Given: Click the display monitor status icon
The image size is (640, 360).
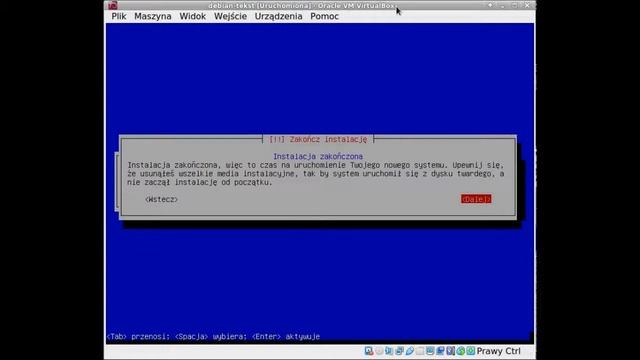Looking at the screenshot, I should pyautogui.click(x=430, y=351).
